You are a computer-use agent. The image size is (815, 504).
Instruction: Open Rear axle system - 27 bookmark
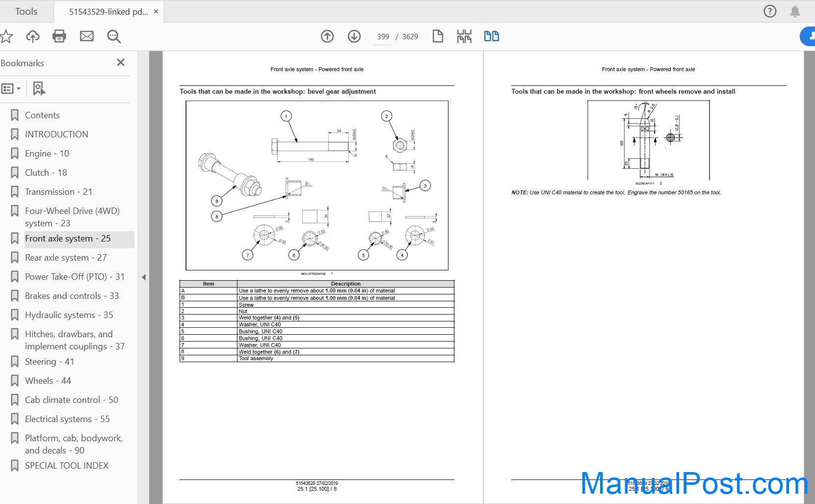coord(66,258)
